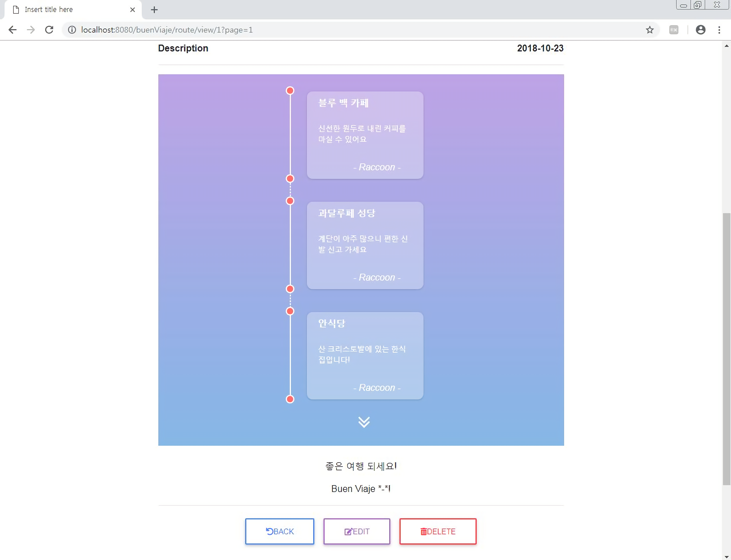731x560 pixels.
Task: Click the 계단이 아주 많으니 description text
Action: 363,244
